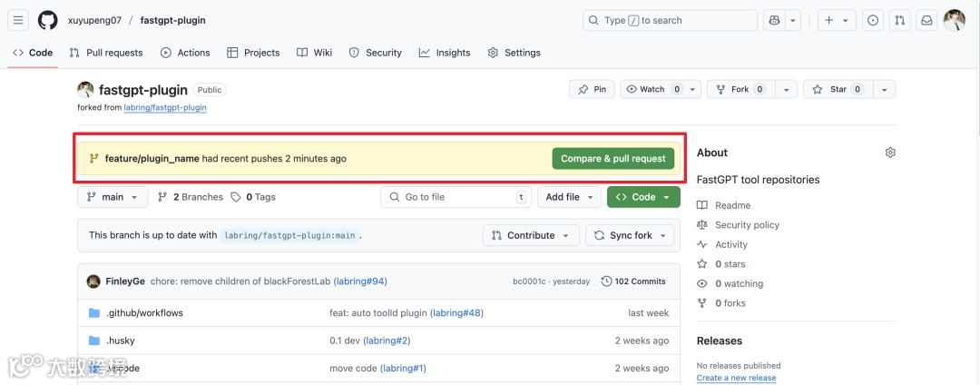Open the create new plus menu

(837, 20)
